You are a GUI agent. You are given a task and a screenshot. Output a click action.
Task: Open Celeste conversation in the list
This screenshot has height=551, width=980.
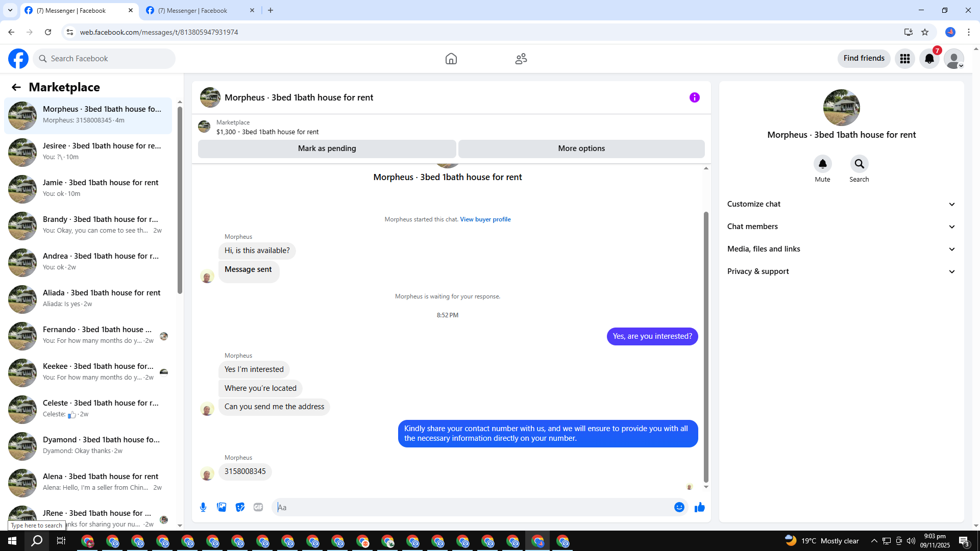coord(88,409)
